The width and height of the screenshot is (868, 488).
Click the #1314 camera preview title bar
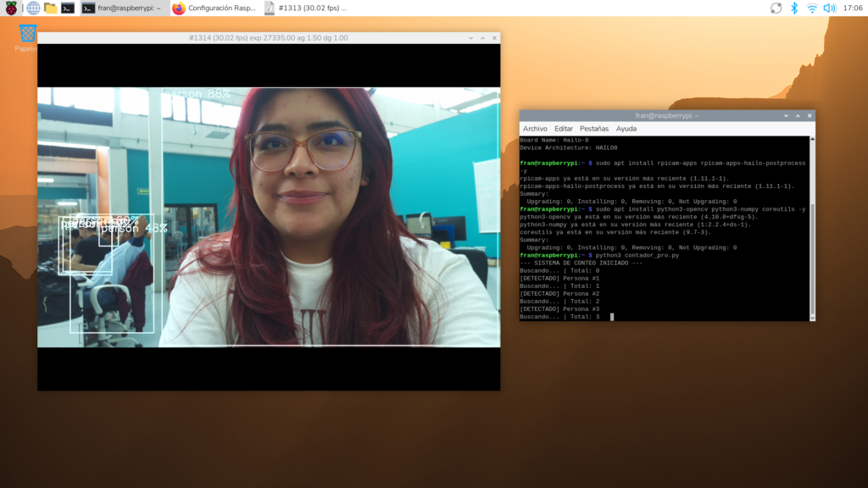click(269, 38)
